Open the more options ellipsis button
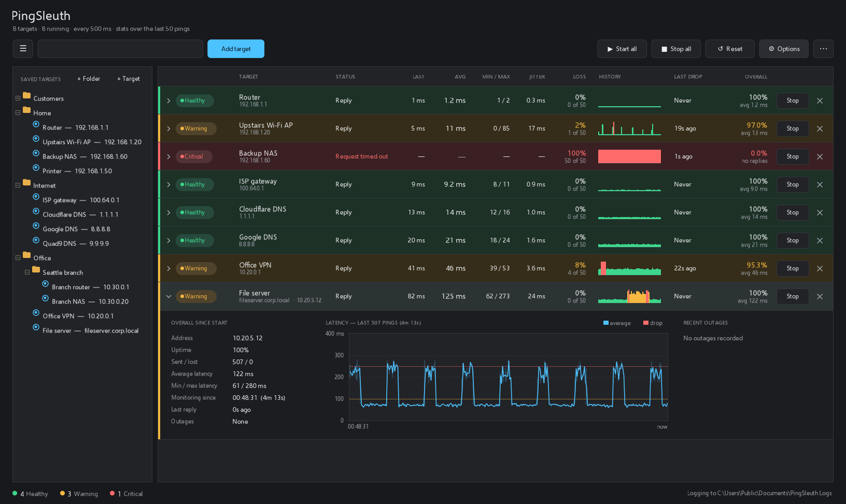846x504 pixels. tap(823, 49)
